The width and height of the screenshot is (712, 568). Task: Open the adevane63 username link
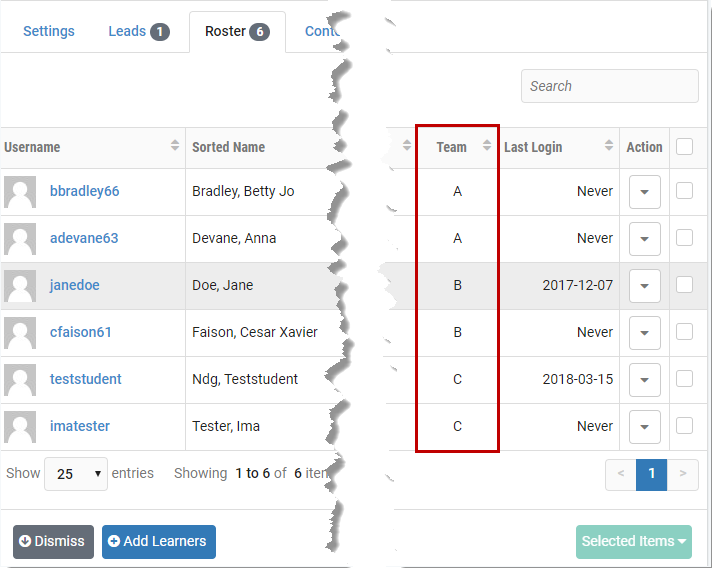[84, 238]
